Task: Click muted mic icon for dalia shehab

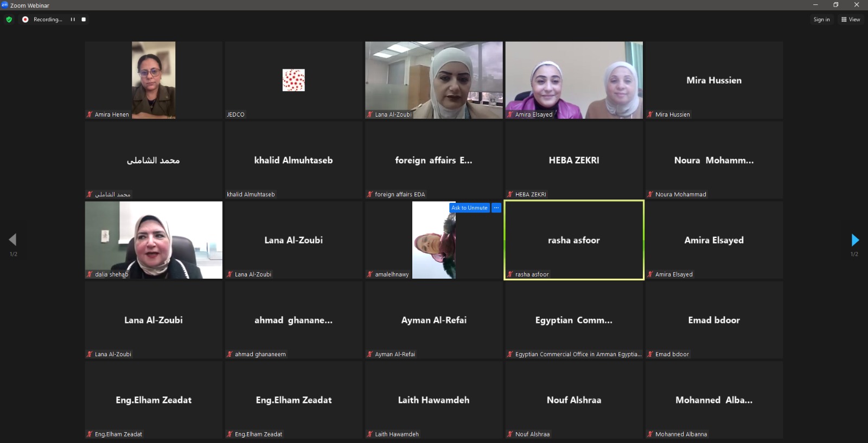Action: pos(90,274)
